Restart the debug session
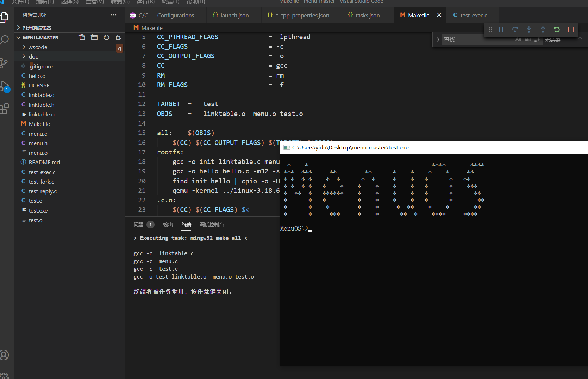This screenshot has width=588, height=379. pos(557,30)
